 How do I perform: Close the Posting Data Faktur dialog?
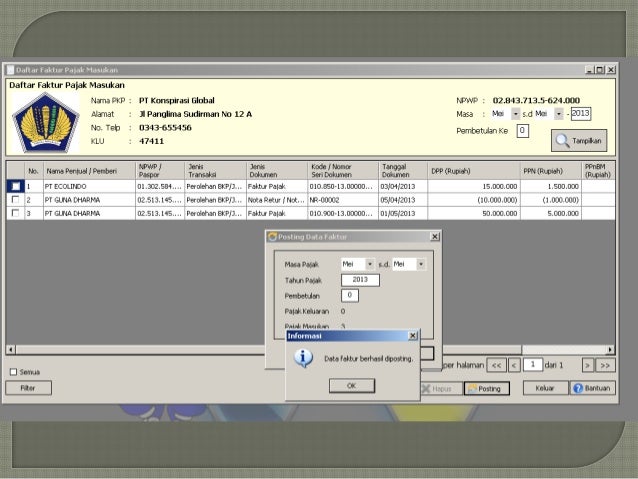(x=434, y=235)
